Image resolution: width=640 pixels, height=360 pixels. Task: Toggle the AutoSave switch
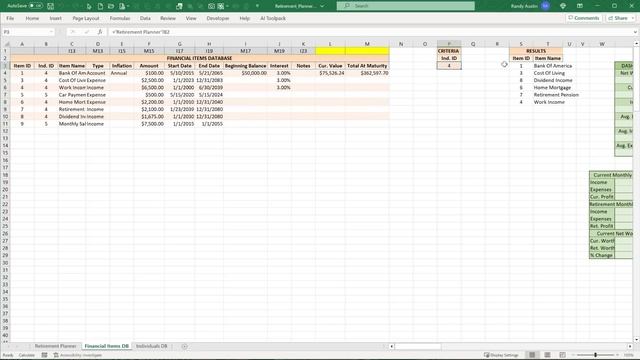point(36,6)
